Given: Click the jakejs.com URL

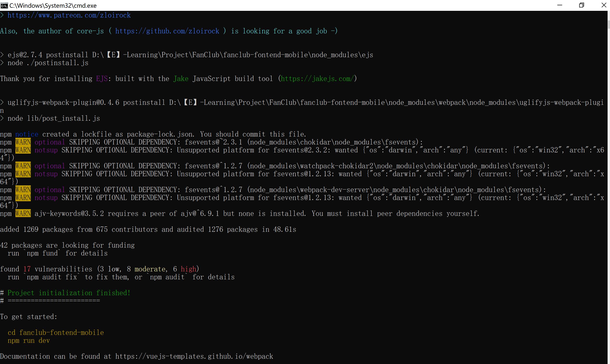Looking at the screenshot, I should [x=318, y=79].
